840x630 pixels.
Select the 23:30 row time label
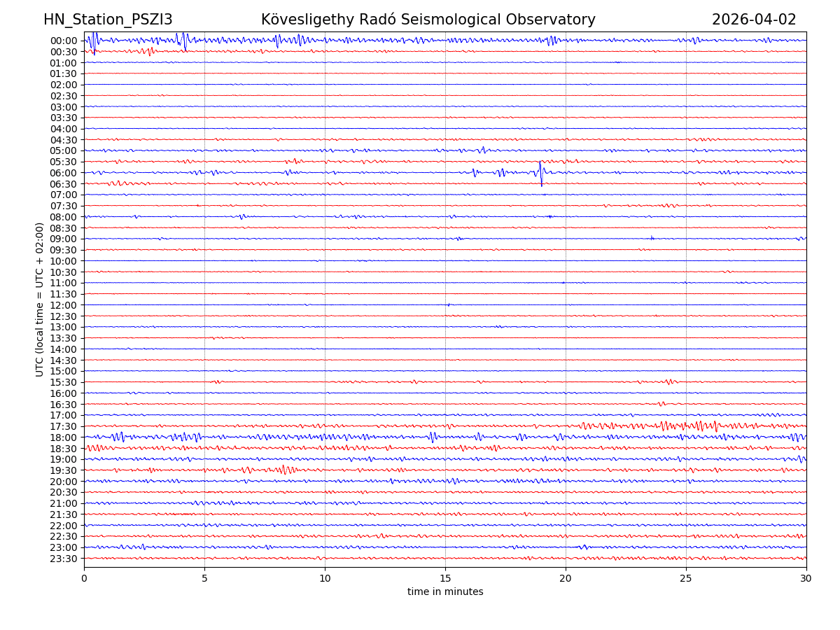(63, 559)
